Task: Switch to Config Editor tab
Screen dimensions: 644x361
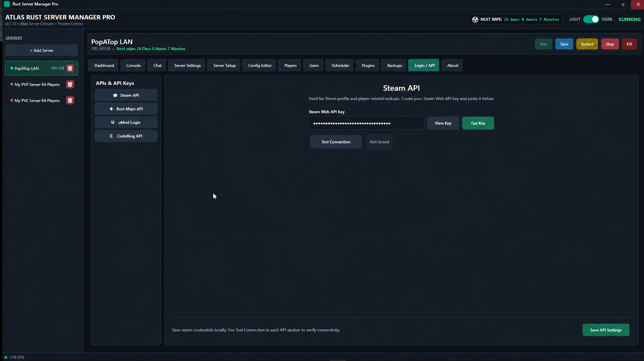Action: pyautogui.click(x=260, y=65)
